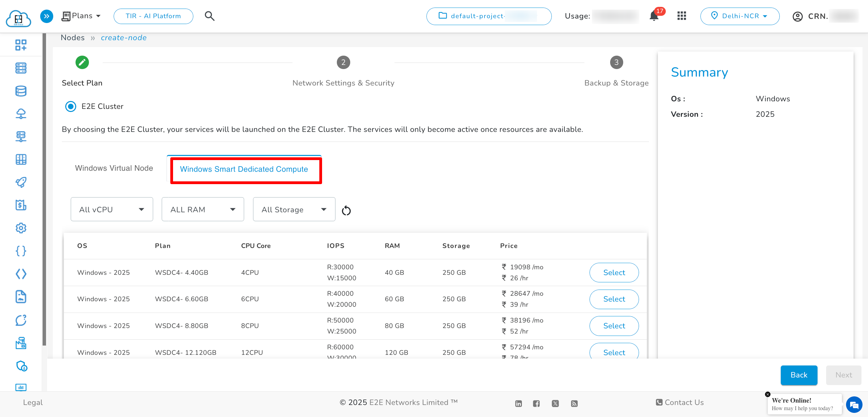The height and width of the screenshot is (417, 868).
Task: Select the WSDC4- 12.120GB plan
Action: point(614,352)
